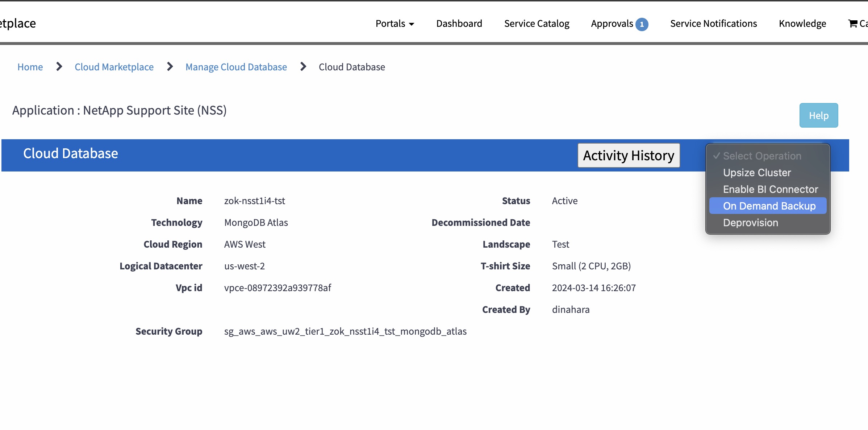Navigate to the Dashboard
This screenshot has width=868, height=430.
[459, 23]
